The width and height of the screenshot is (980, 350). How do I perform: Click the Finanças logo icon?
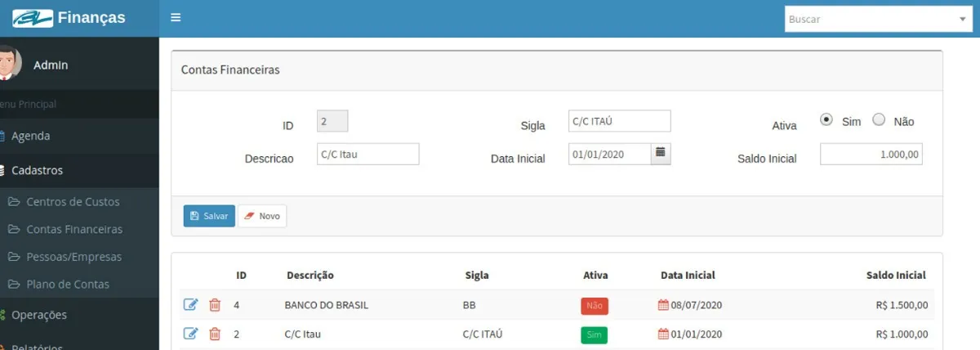33,18
